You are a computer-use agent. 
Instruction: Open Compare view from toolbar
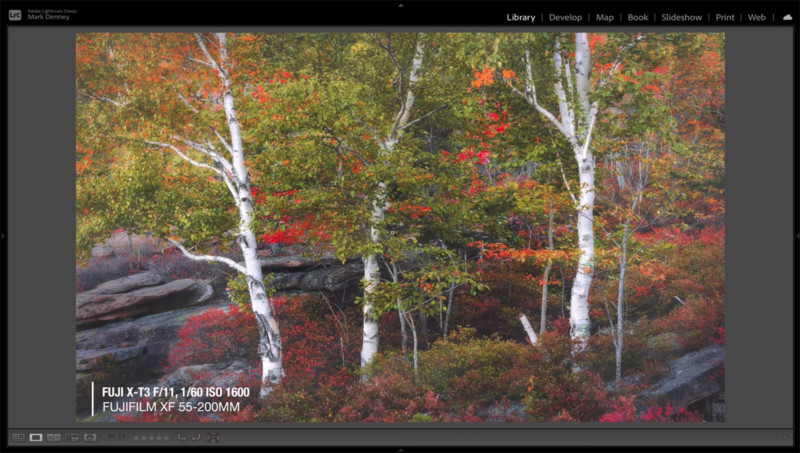point(54,437)
